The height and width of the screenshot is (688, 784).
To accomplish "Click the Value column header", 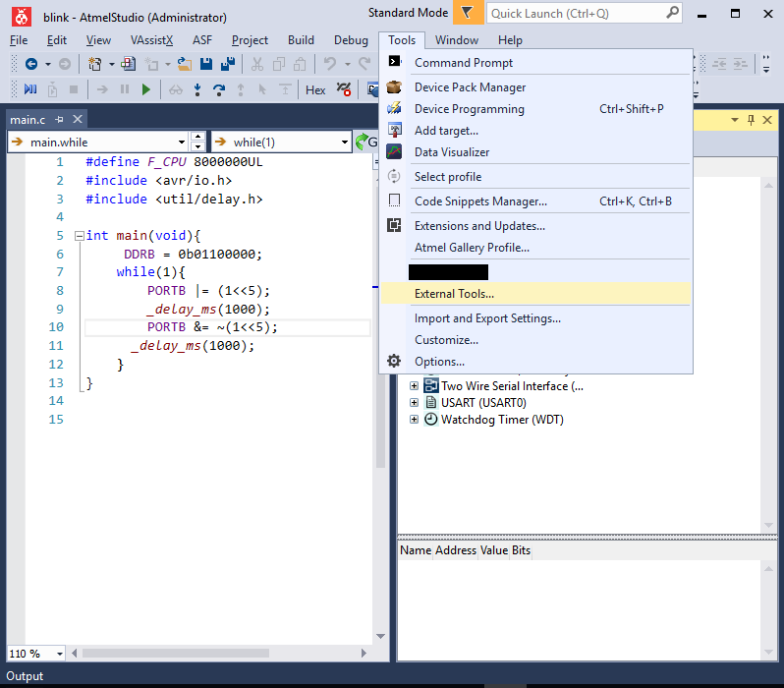I will tap(494, 549).
